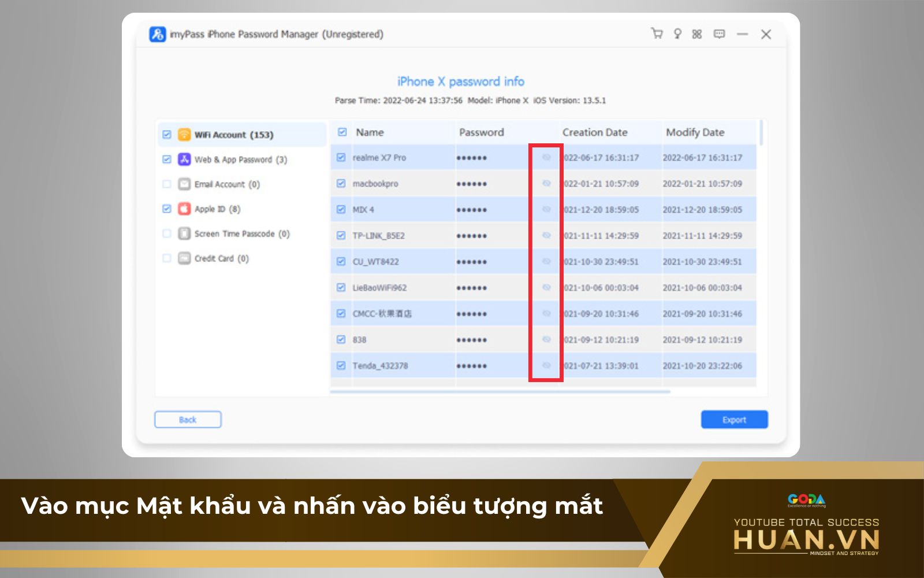The height and width of the screenshot is (578, 924).
Task: Sort by the Modify Date column header
Action: pyautogui.click(x=695, y=132)
